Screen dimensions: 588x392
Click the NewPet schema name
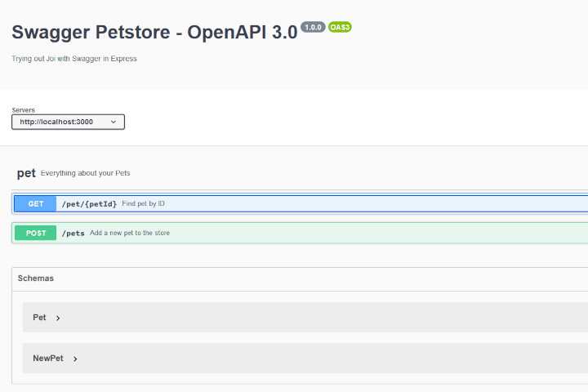coord(48,359)
